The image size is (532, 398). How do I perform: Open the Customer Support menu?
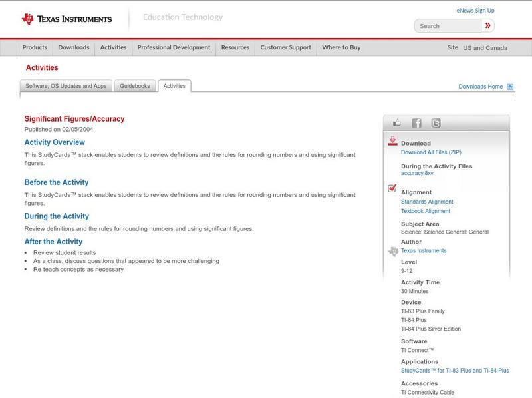tap(285, 47)
